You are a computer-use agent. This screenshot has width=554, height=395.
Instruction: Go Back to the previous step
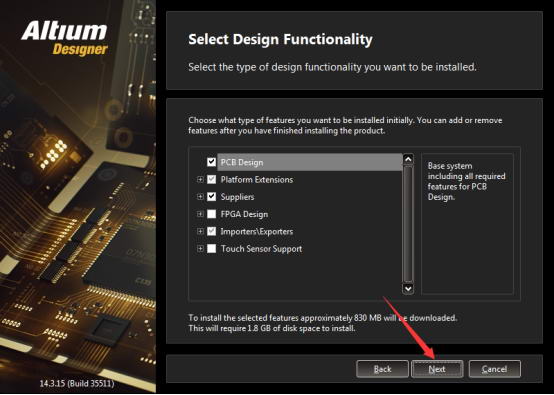[382, 369]
